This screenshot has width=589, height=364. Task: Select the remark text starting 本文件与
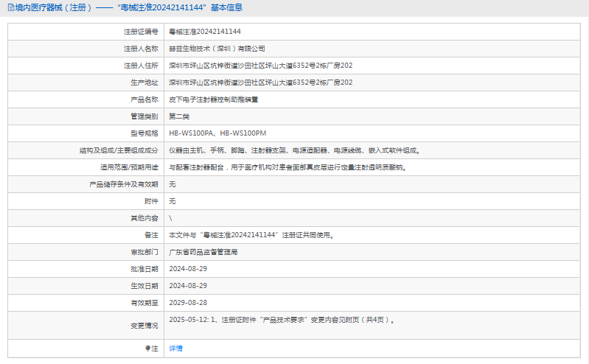(251, 235)
